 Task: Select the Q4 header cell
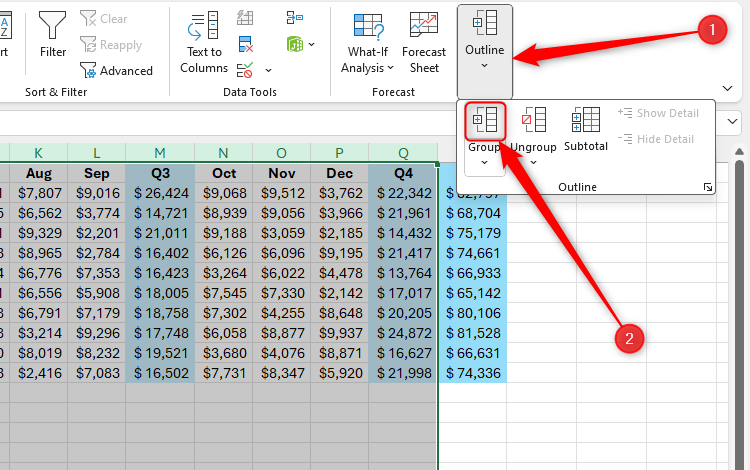click(x=403, y=172)
